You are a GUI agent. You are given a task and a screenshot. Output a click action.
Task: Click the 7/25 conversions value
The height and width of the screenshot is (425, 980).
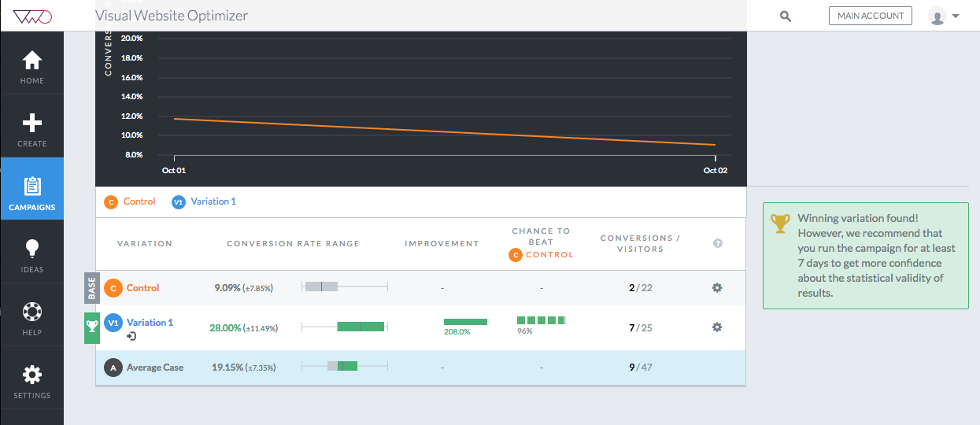[x=641, y=328]
